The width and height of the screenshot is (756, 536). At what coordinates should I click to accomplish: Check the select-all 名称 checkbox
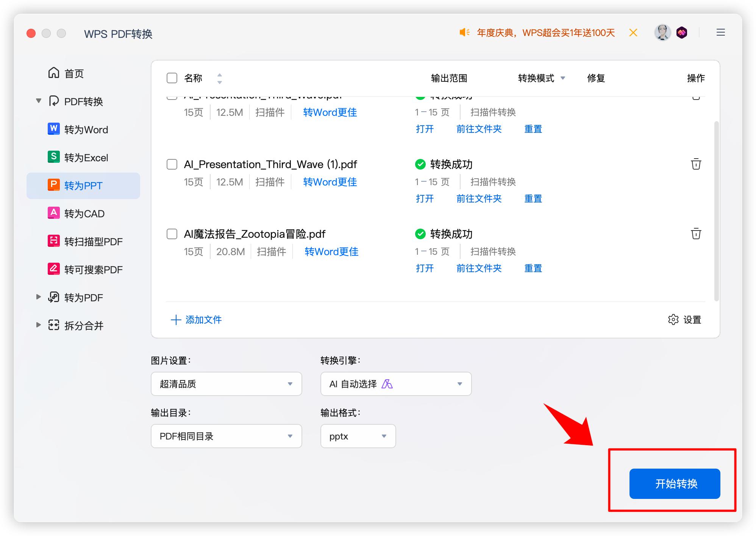click(x=172, y=78)
